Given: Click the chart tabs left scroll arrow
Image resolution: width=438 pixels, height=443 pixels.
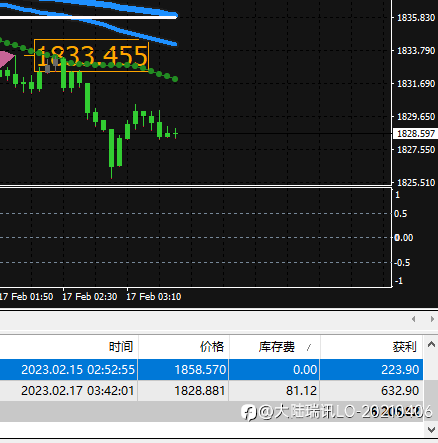Looking at the screenshot, I should tap(413, 319).
